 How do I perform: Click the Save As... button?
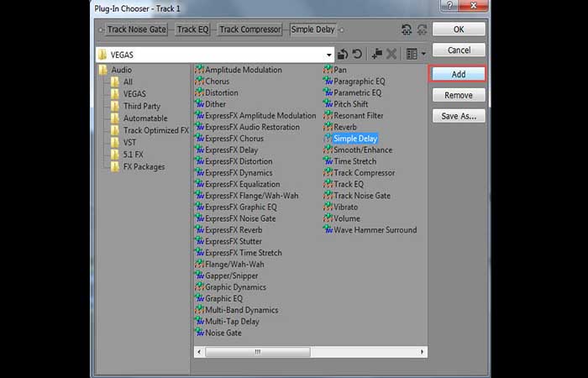[x=459, y=116]
